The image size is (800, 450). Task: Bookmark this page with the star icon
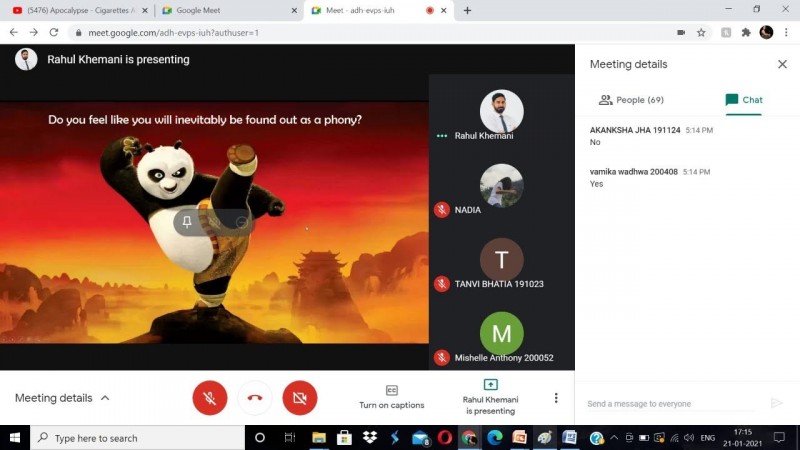pyautogui.click(x=701, y=32)
